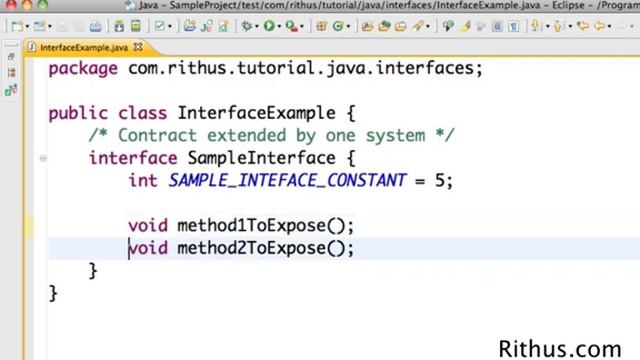Screen dimensions: 640x360
Task: Click the New JUnit test icon
Action: (207, 27)
